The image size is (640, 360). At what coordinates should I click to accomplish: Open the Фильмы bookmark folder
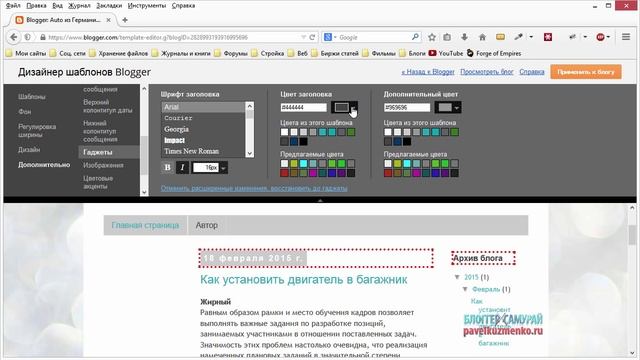[x=379, y=53]
